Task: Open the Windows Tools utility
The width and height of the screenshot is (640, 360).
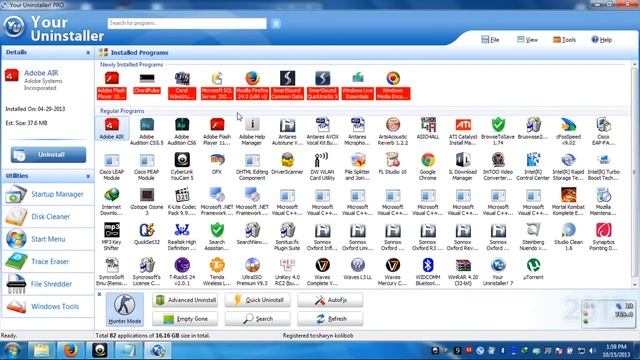Action: [x=48, y=307]
